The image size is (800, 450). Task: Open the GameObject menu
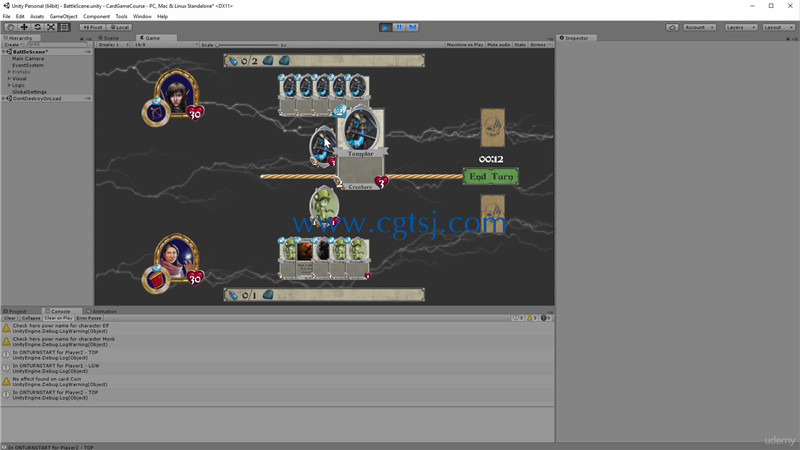pos(63,16)
